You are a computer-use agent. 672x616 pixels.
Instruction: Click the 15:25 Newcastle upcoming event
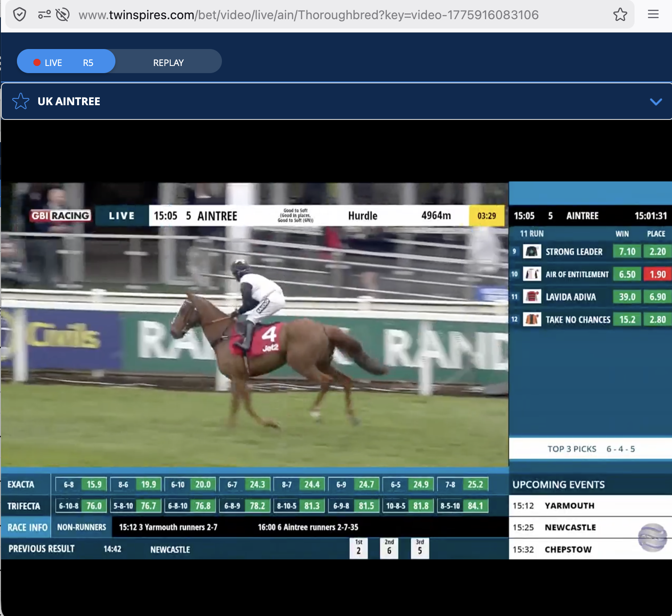590,527
